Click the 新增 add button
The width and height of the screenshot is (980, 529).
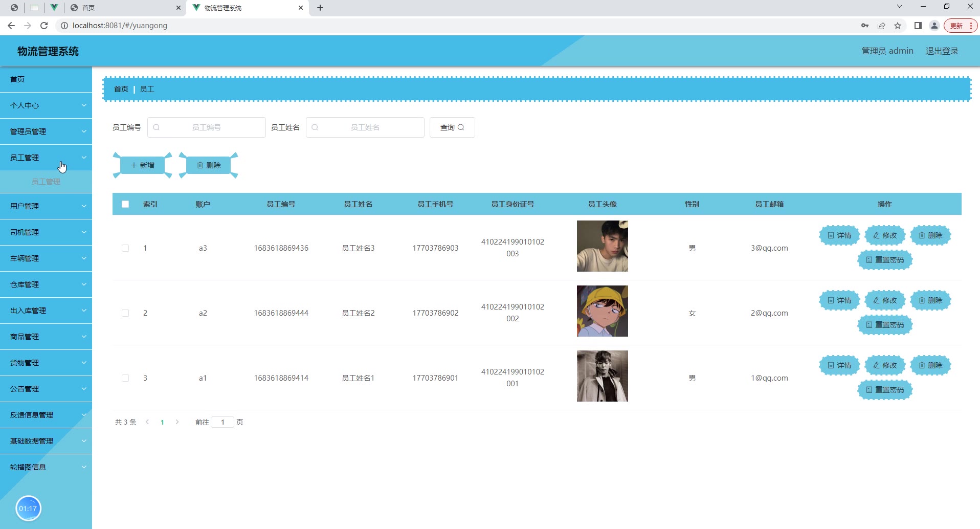pyautogui.click(x=142, y=165)
